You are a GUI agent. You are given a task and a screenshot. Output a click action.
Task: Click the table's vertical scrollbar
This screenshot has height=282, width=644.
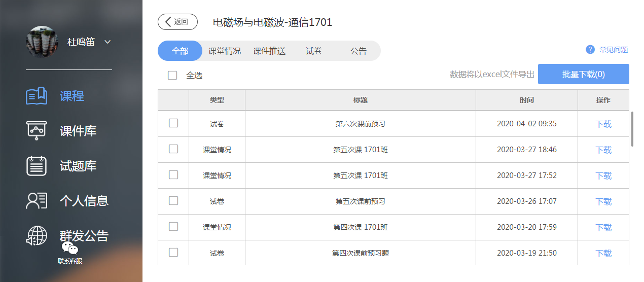point(632,129)
